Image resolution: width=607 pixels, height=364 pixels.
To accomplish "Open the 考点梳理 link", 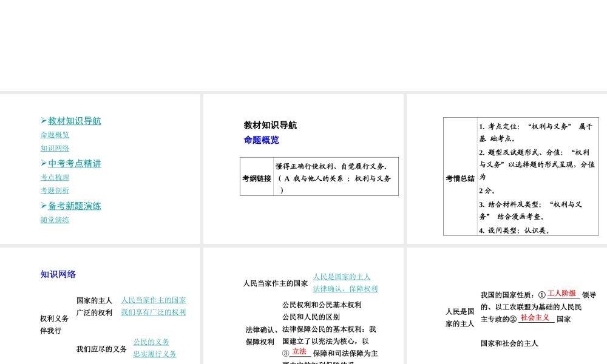I will (x=55, y=177).
